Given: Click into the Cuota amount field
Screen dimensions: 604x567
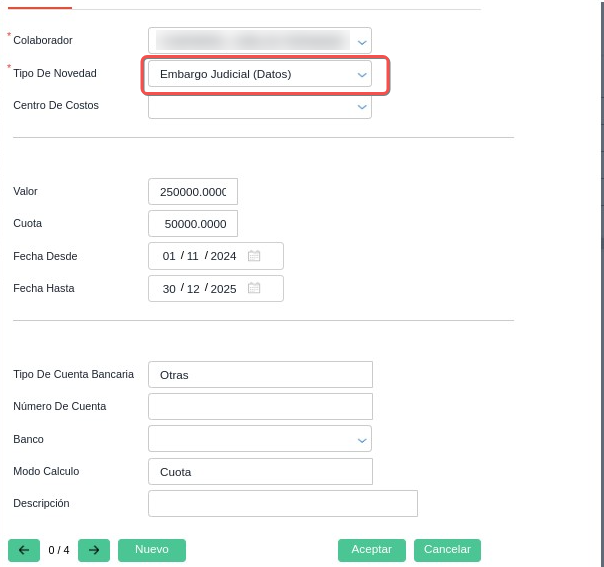Looking at the screenshot, I should [x=193, y=224].
